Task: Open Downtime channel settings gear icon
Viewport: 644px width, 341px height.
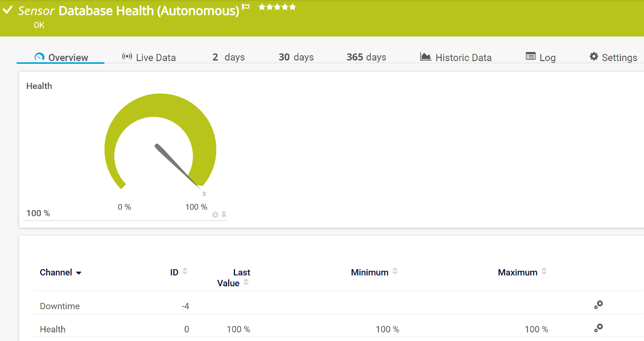Action: 598,305
